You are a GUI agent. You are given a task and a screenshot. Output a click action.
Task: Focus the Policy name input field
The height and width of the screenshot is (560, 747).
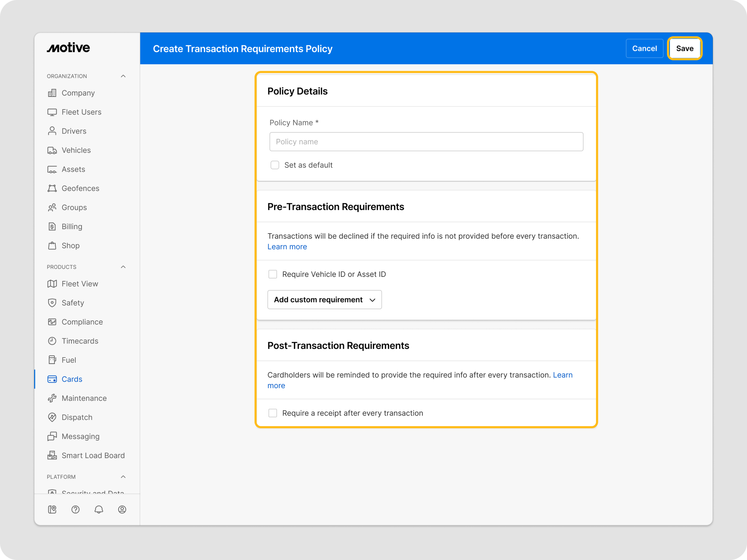pyautogui.click(x=426, y=142)
